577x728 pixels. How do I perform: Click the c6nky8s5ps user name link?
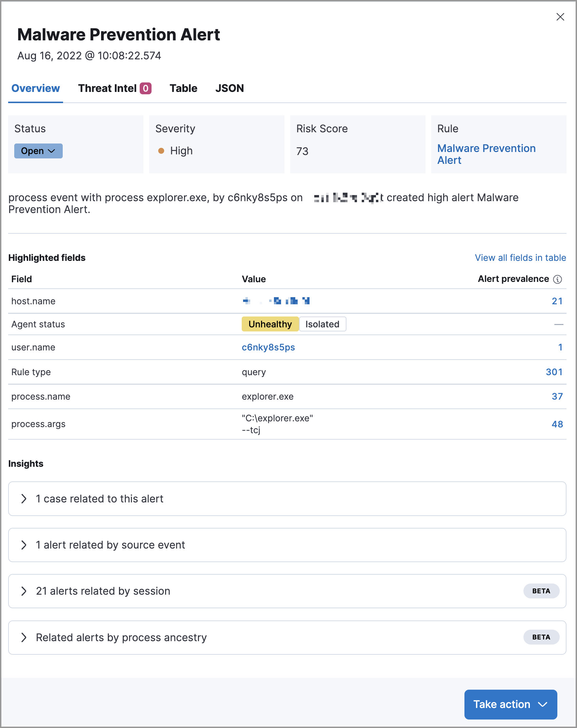tap(268, 347)
